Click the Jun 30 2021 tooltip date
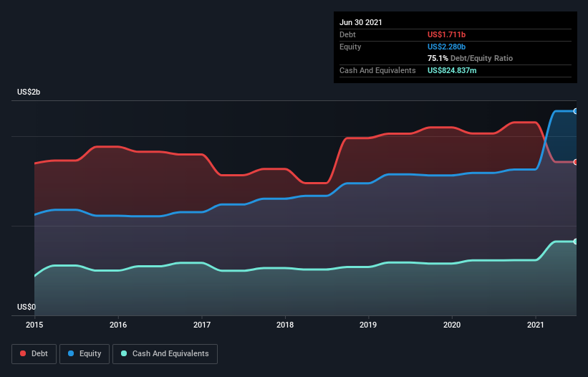Viewport: 588px width, 377px height. pyautogui.click(x=361, y=22)
